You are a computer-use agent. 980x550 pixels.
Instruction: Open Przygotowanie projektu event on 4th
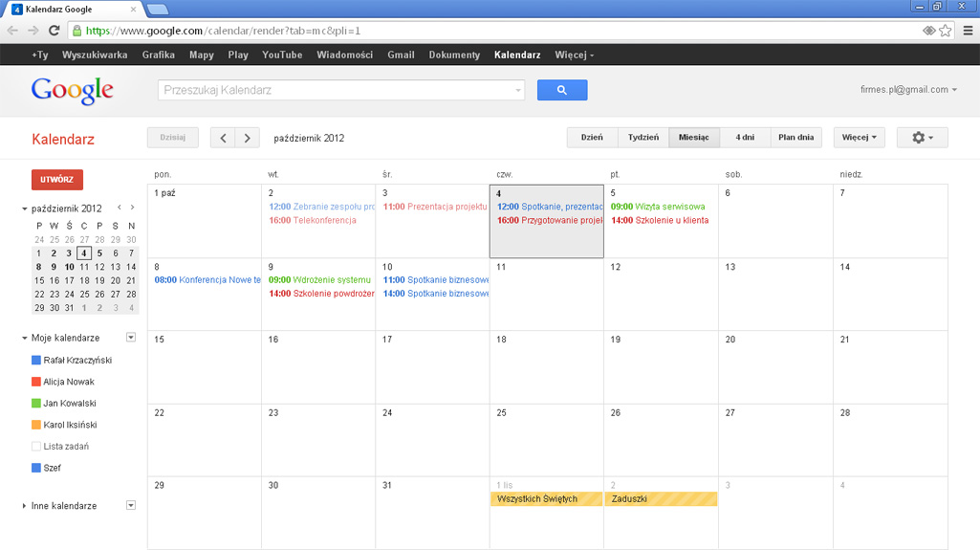pyautogui.click(x=550, y=221)
